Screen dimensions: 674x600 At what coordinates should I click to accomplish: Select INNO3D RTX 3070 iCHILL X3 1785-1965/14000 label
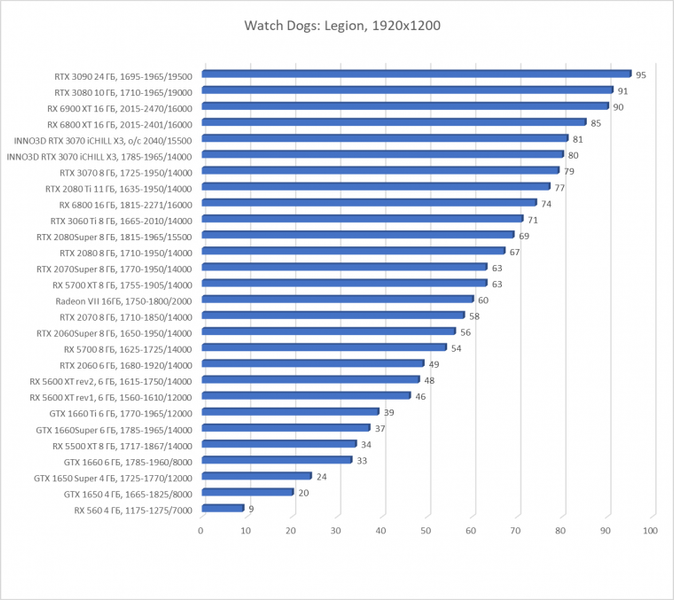pyautogui.click(x=99, y=157)
